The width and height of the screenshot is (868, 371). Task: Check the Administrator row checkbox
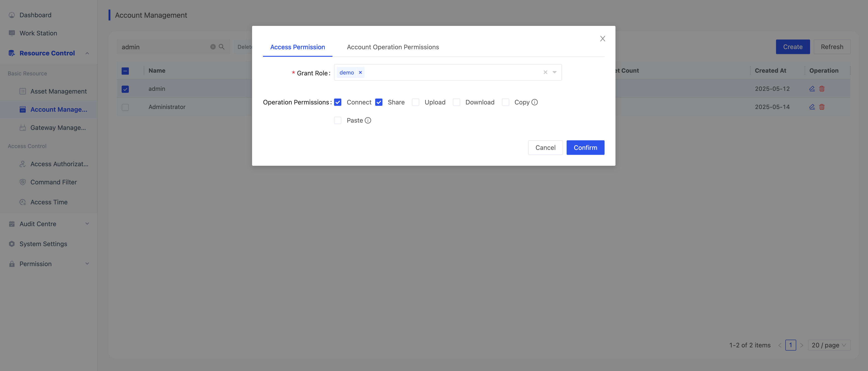click(x=125, y=107)
